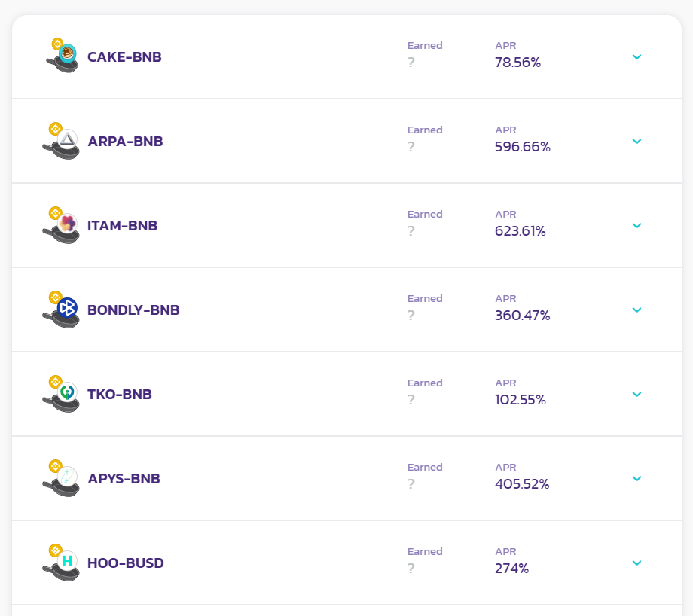Expand the HOO-BUSD farm chevron
693x616 pixels.
(x=637, y=563)
